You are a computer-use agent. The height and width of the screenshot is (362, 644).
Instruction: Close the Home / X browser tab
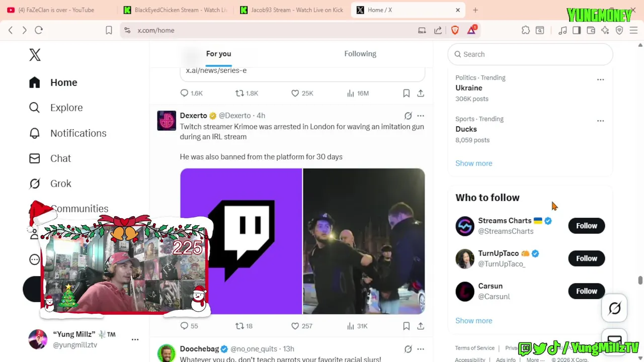pos(458,10)
